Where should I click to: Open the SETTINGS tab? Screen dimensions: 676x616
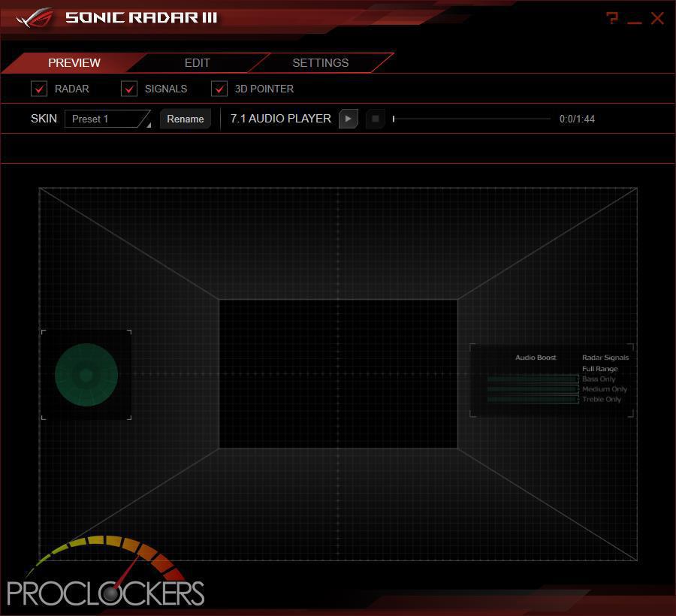coord(320,63)
